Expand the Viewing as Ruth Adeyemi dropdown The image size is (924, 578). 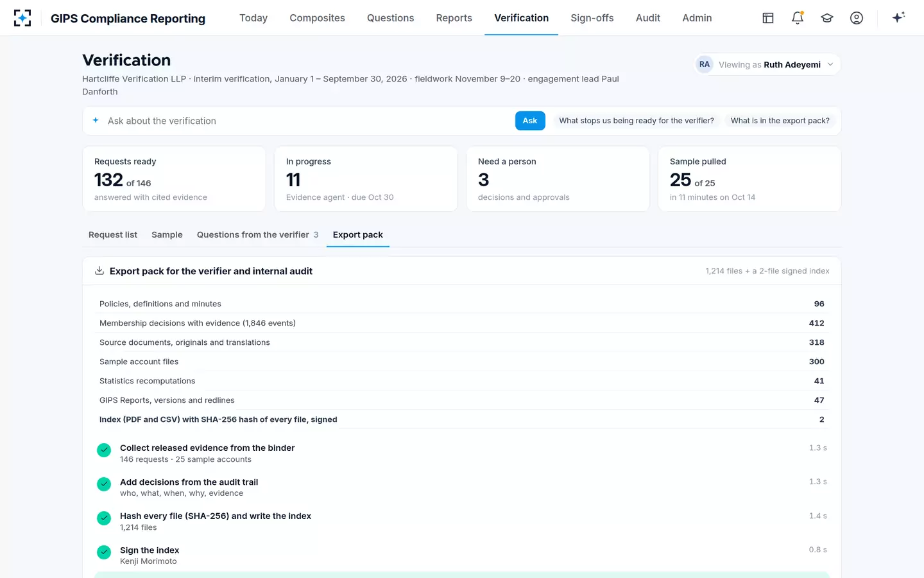[768, 64]
